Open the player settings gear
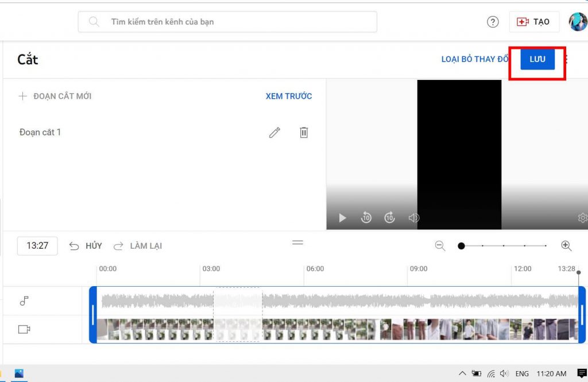This screenshot has height=382, width=588. pyautogui.click(x=582, y=218)
